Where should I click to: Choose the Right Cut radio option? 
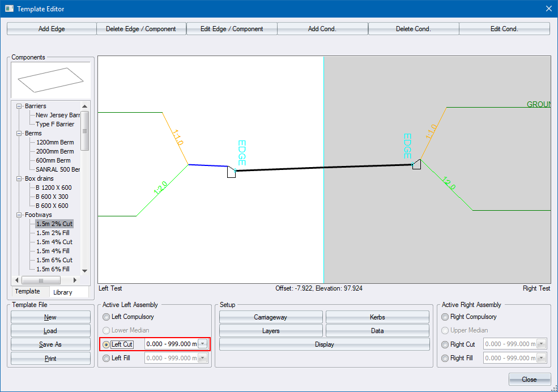(x=445, y=344)
